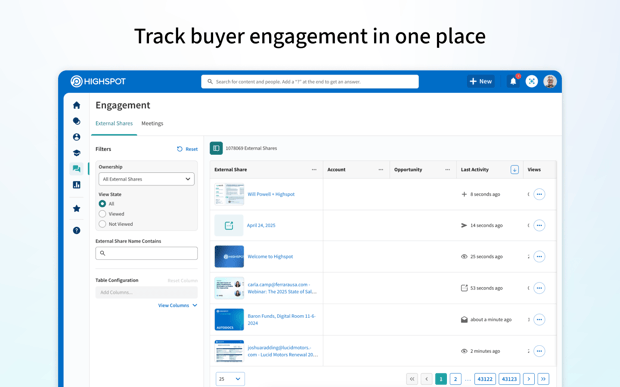Open Welcome to Highspot link
The height and width of the screenshot is (387, 620).
pyautogui.click(x=270, y=257)
